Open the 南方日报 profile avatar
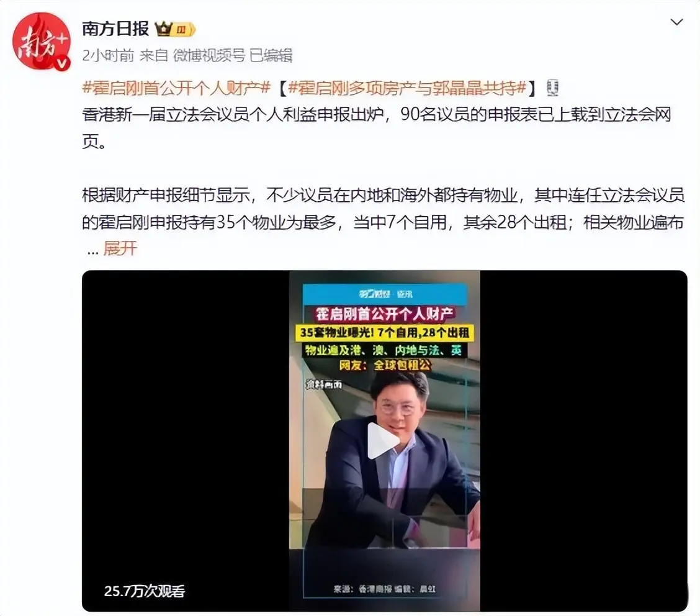This screenshot has height=616, width=700. tap(42, 42)
